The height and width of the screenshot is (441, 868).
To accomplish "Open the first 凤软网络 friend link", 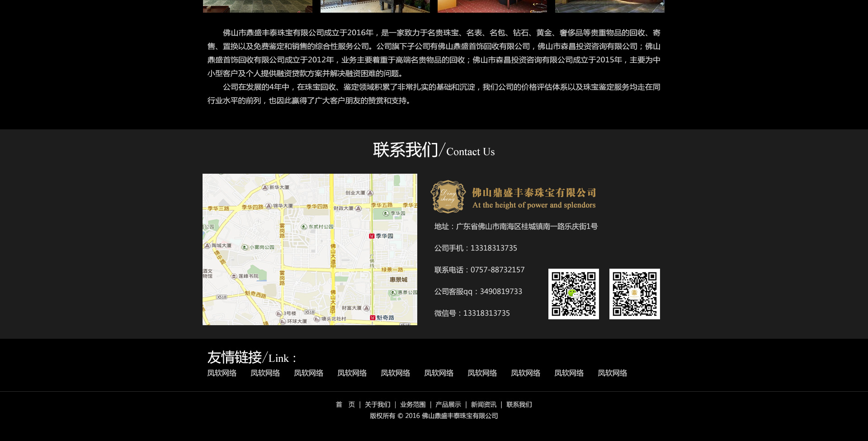I will click(222, 373).
